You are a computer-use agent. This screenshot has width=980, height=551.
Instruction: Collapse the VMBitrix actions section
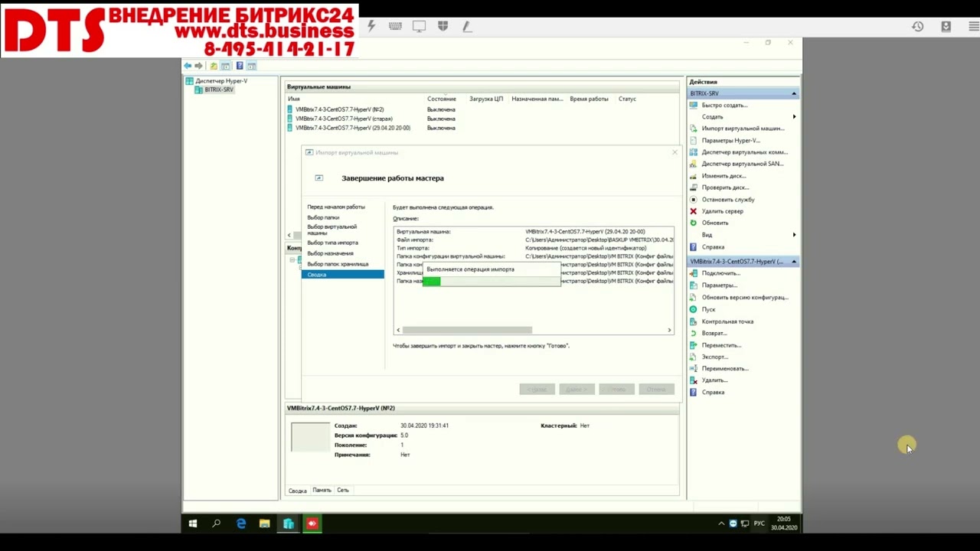click(794, 262)
